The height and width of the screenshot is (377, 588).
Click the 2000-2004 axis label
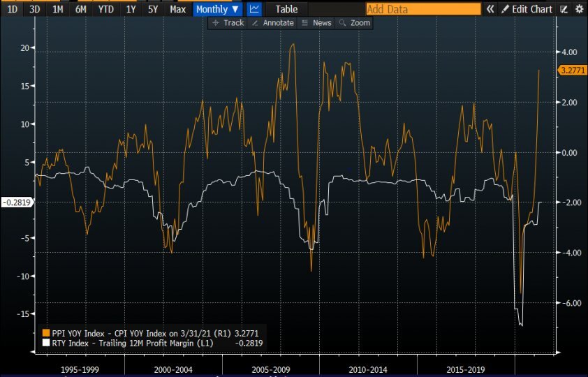pos(173,369)
